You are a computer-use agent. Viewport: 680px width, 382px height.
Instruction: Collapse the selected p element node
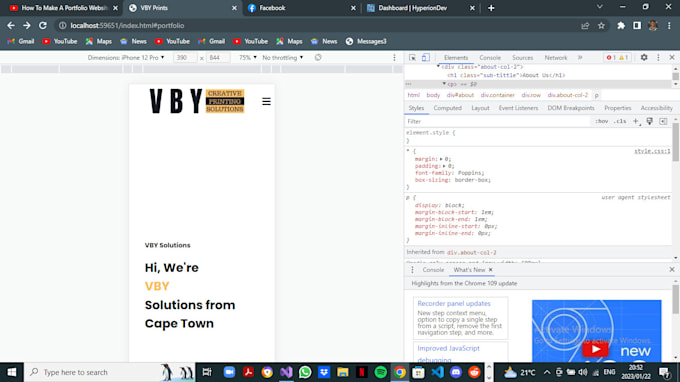(444, 84)
